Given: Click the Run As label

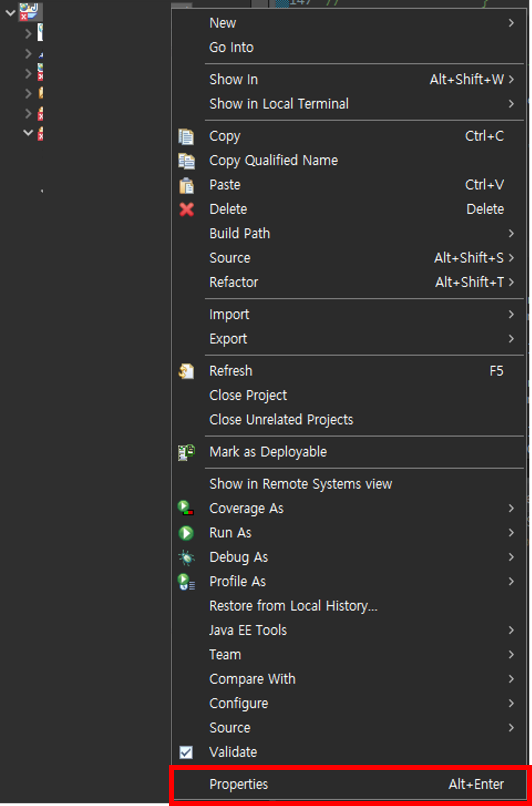Looking at the screenshot, I should pyautogui.click(x=230, y=533).
